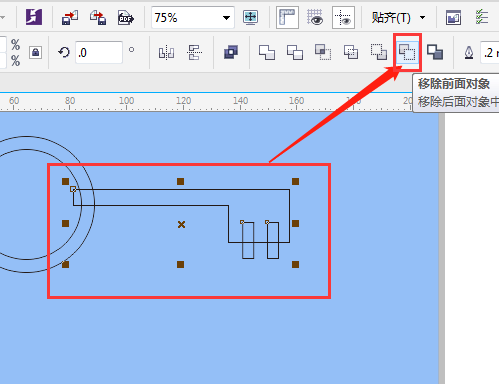Click the highlighted Back Minus Front icon
The width and height of the screenshot is (500, 384).
coord(407,52)
